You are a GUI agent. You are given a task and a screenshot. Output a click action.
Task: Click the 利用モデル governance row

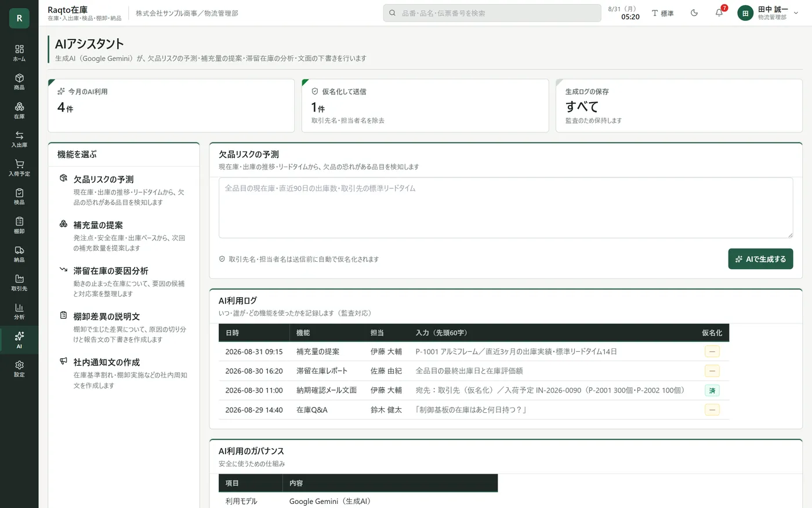(x=358, y=500)
